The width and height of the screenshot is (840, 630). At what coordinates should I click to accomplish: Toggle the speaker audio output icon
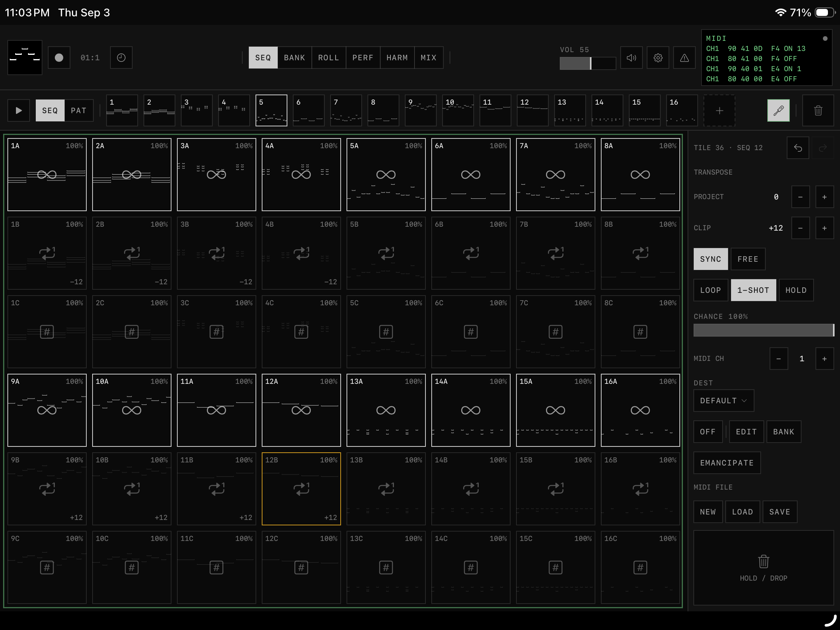pyautogui.click(x=632, y=58)
